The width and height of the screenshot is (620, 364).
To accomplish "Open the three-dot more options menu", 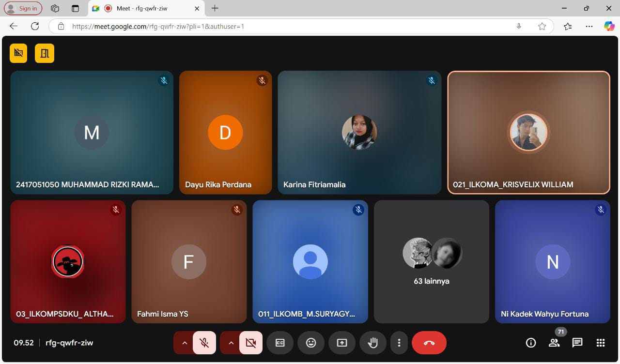I will (x=399, y=343).
